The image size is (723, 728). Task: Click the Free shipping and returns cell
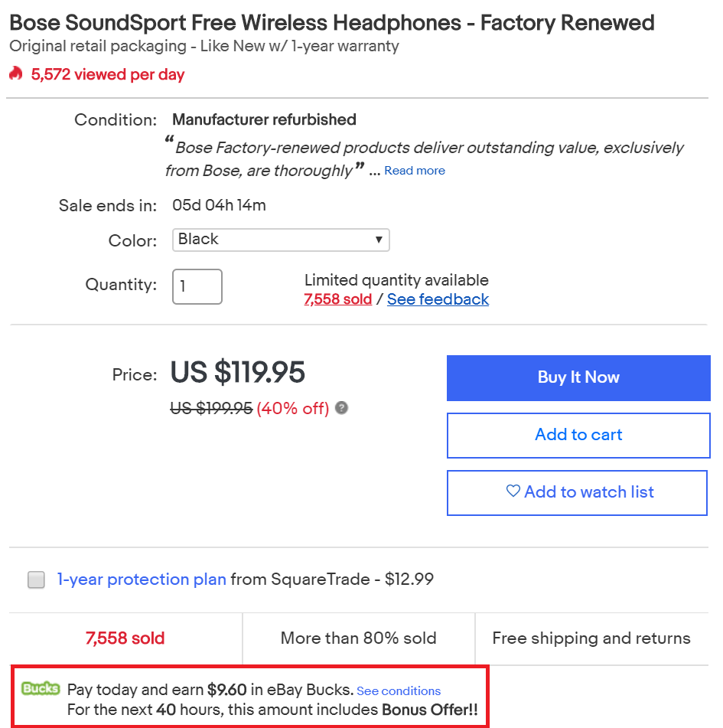click(591, 638)
